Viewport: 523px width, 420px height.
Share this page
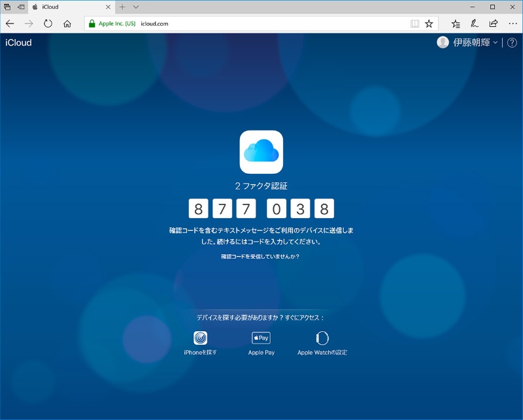pyautogui.click(x=494, y=24)
